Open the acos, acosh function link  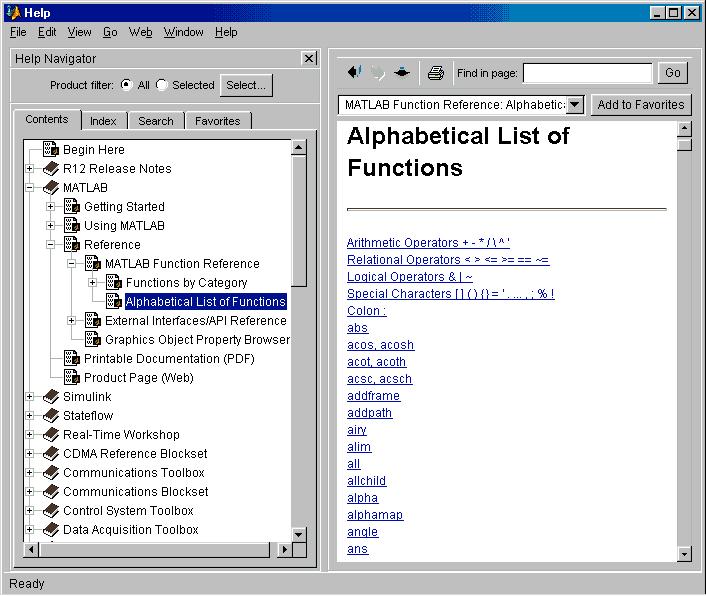click(380, 345)
